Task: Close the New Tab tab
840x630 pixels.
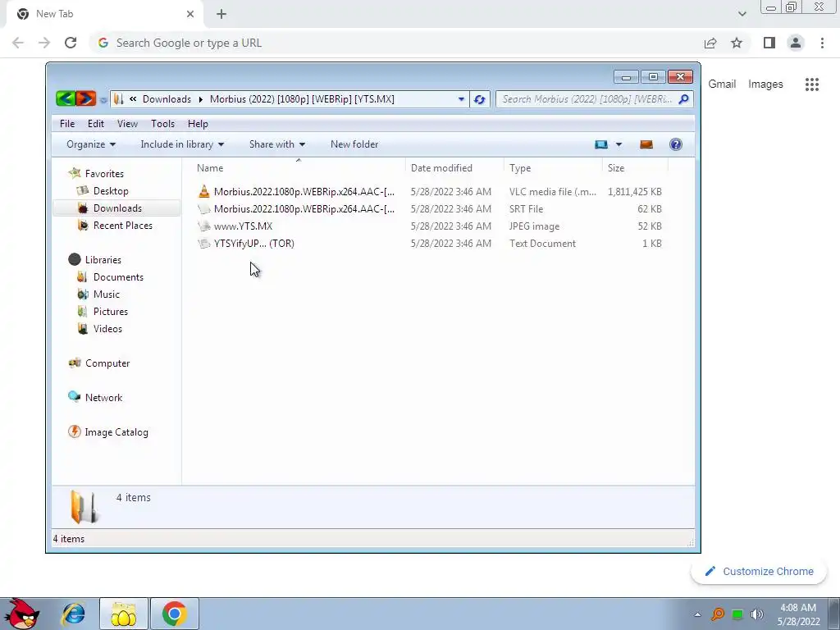Action: click(190, 14)
